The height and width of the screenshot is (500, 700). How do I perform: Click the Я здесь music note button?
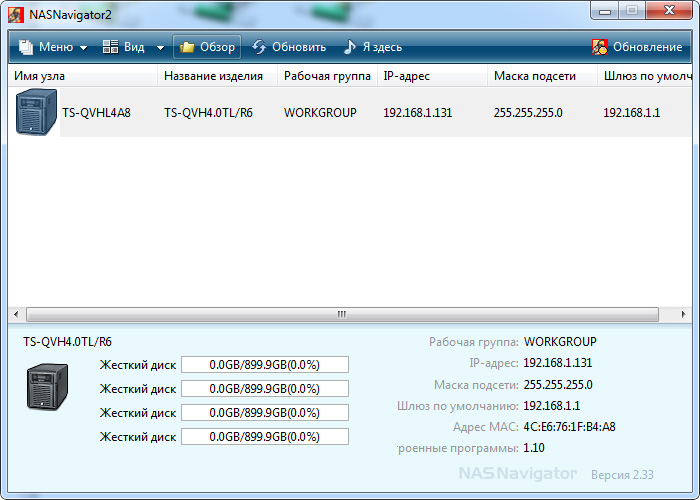[x=372, y=47]
